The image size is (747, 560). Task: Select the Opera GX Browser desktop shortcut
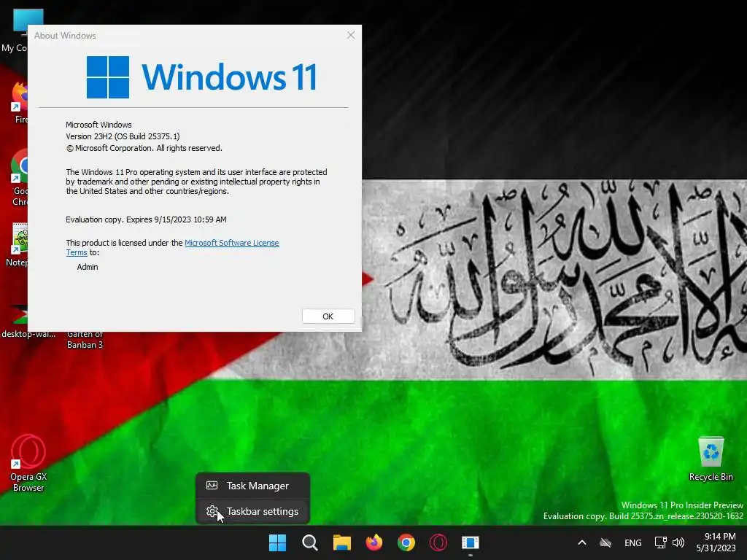click(x=28, y=463)
